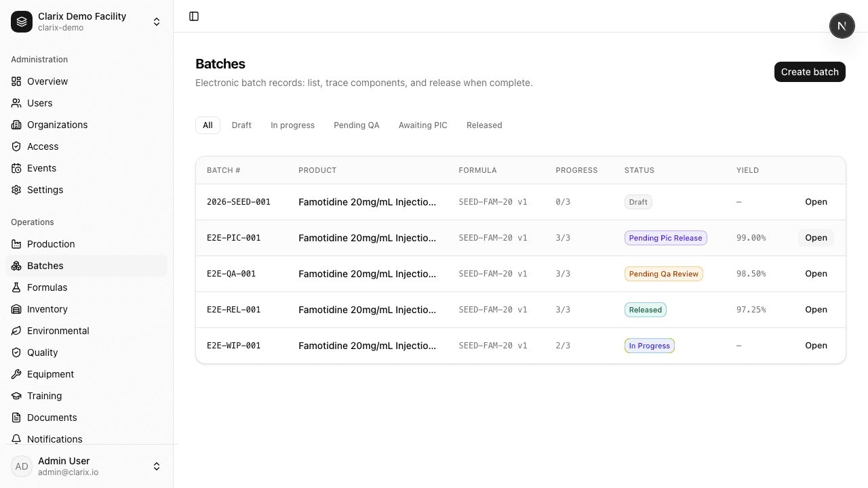
Task: Click the Training graduation cap icon
Action: click(x=16, y=396)
